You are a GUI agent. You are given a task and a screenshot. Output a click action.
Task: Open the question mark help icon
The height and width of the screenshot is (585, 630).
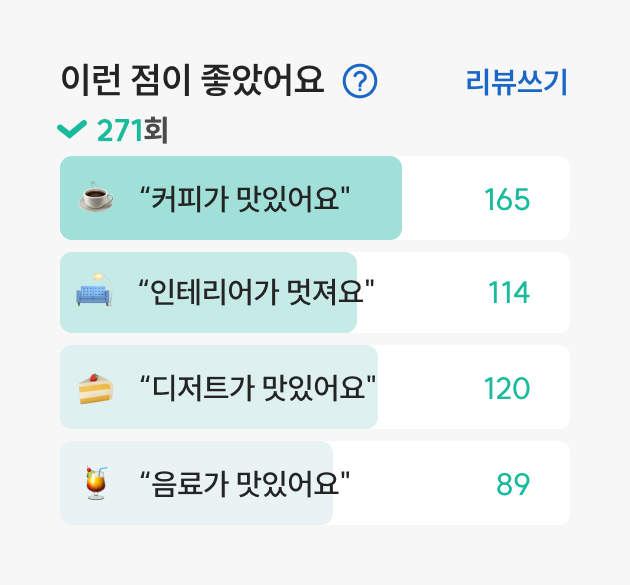(x=360, y=81)
